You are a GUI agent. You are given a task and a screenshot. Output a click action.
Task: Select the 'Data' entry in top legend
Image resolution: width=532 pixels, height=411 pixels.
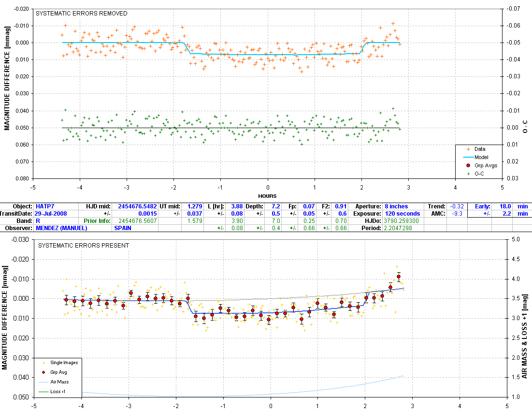click(480, 149)
